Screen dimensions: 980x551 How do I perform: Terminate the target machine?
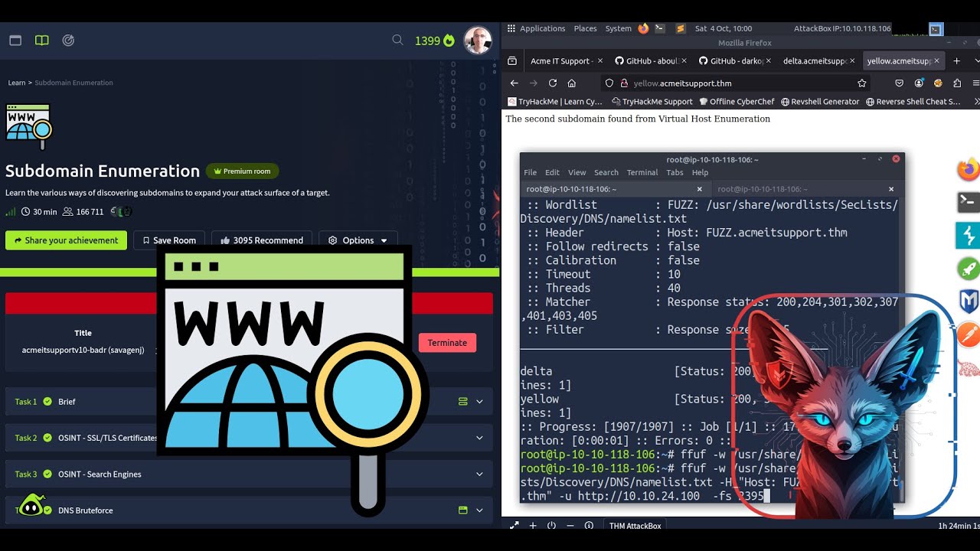coord(447,343)
